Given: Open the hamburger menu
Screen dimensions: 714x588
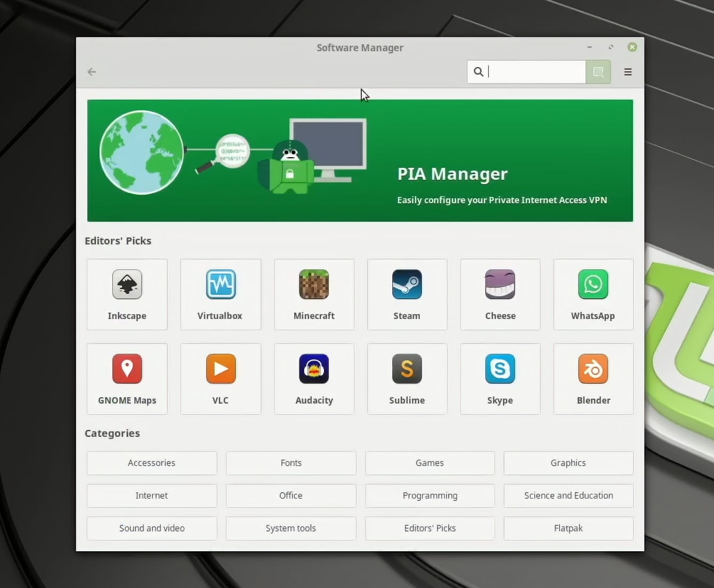Looking at the screenshot, I should pos(628,72).
